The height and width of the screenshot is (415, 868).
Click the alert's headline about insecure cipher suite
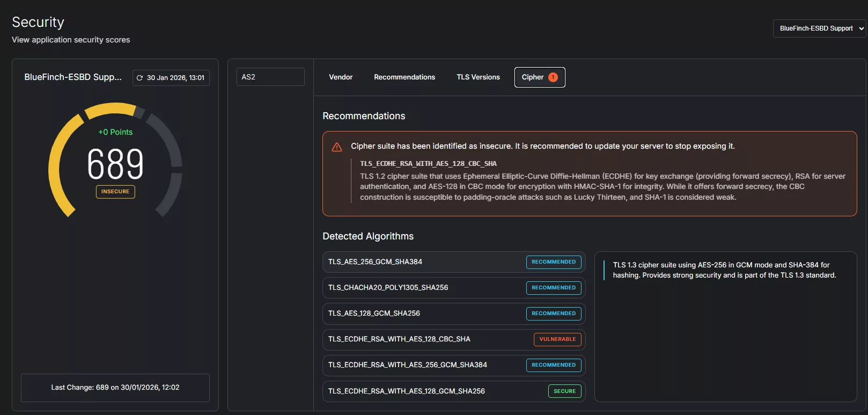[543, 146]
